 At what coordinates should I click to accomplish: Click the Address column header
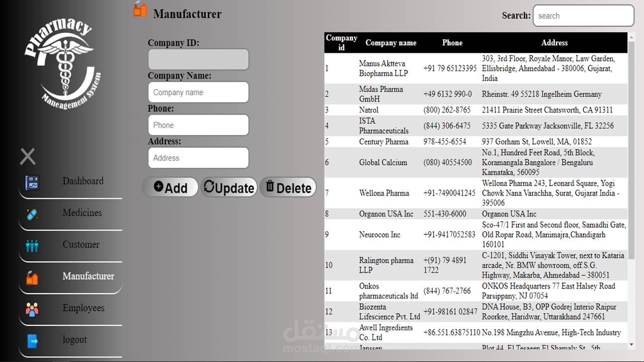point(554,43)
